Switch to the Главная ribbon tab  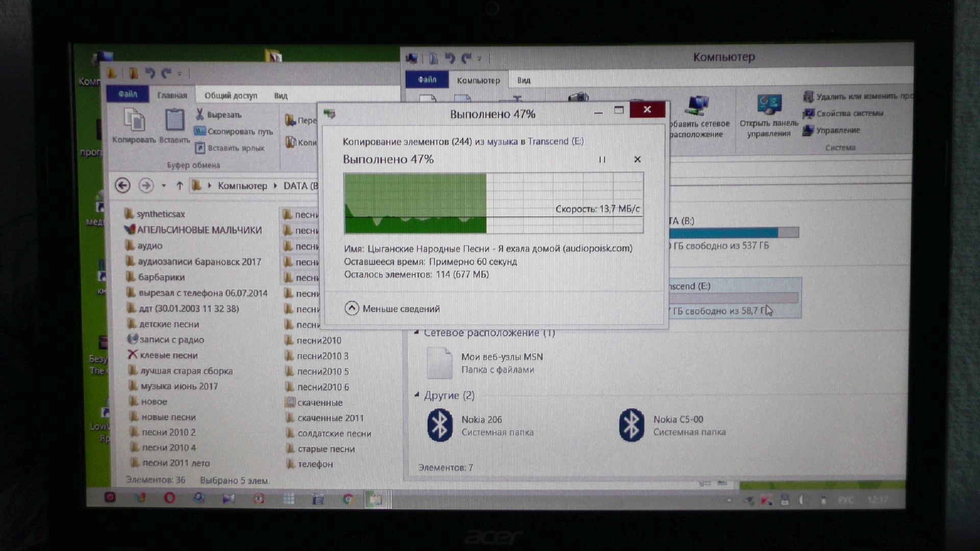tap(172, 95)
